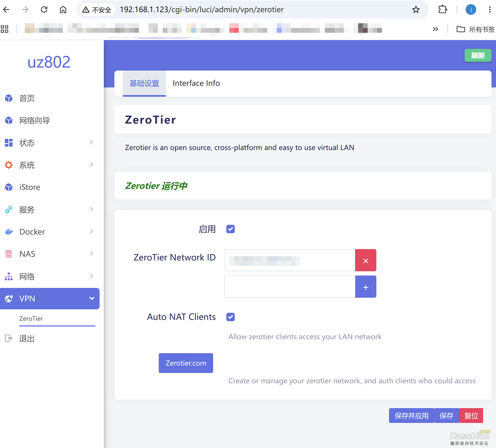
Task: Open the Chrome profile avatar
Action: pyautogui.click(x=471, y=10)
